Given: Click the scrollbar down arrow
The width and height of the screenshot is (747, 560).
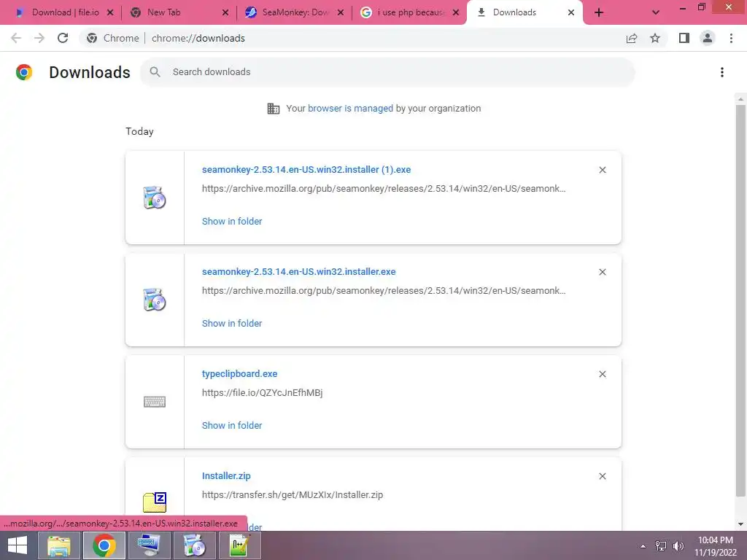Looking at the screenshot, I should pos(740,524).
